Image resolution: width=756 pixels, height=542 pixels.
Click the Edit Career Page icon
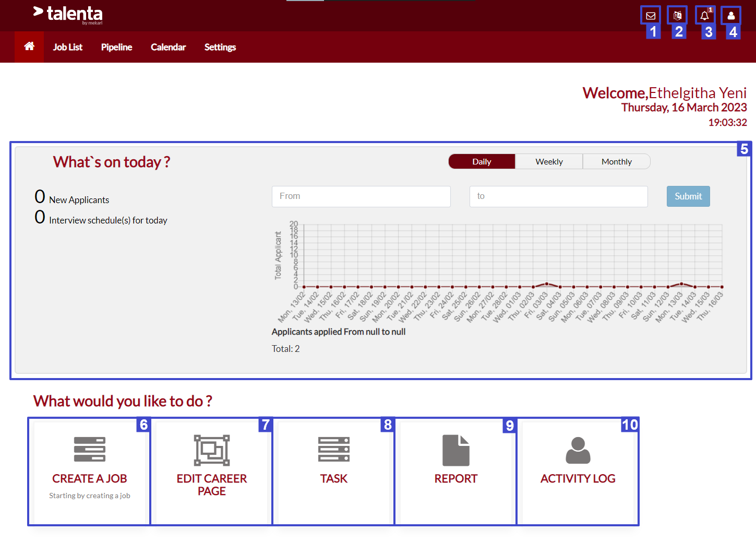(212, 450)
